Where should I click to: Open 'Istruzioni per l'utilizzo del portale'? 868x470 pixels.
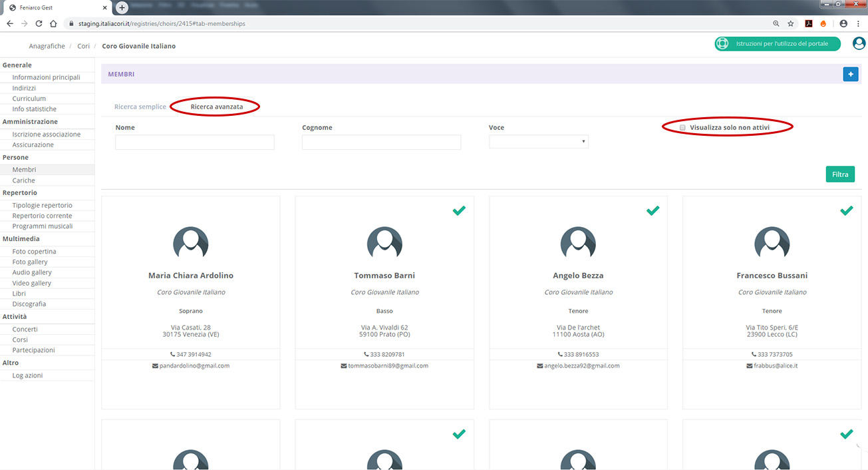(x=777, y=44)
